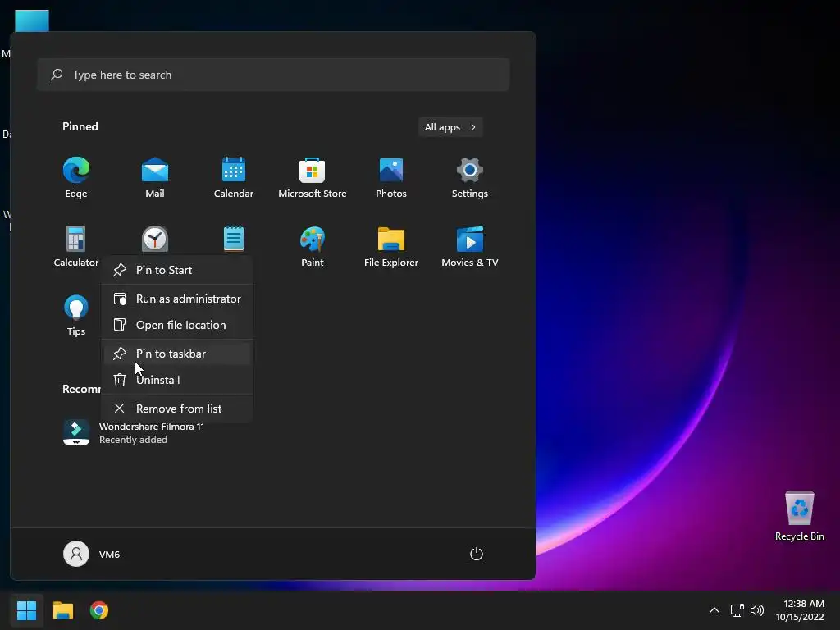Open File Explorer from pinned apps
Image resolution: width=840 pixels, height=630 pixels.
[391, 246]
